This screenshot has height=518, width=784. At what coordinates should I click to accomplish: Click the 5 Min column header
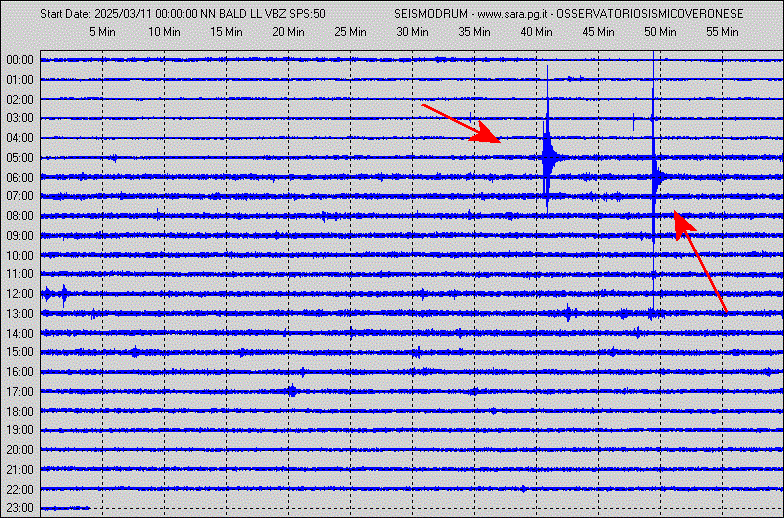click(x=102, y=32)
